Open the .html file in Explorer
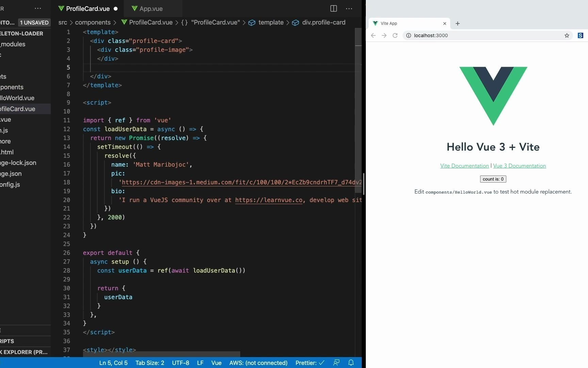The height and width of the screenshot is (368, 588). pos(25,152)
